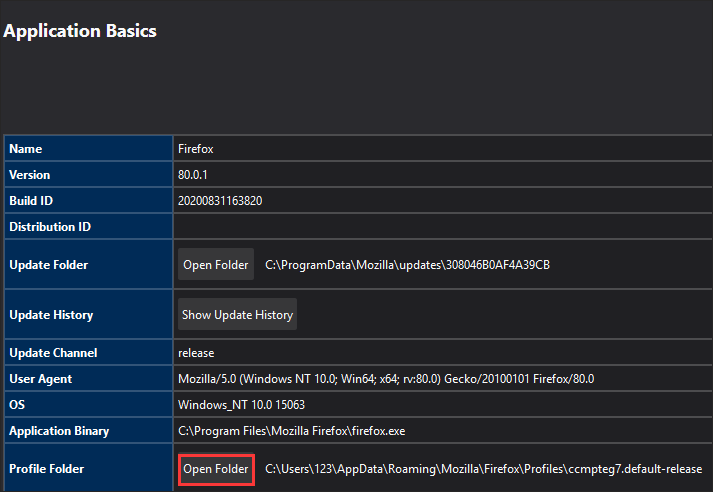
Task: Select the release channel value
Action: 196,353
